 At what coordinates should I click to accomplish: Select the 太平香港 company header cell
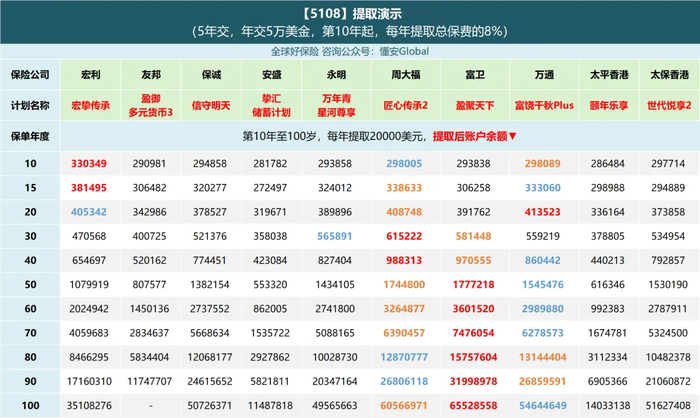609,75
